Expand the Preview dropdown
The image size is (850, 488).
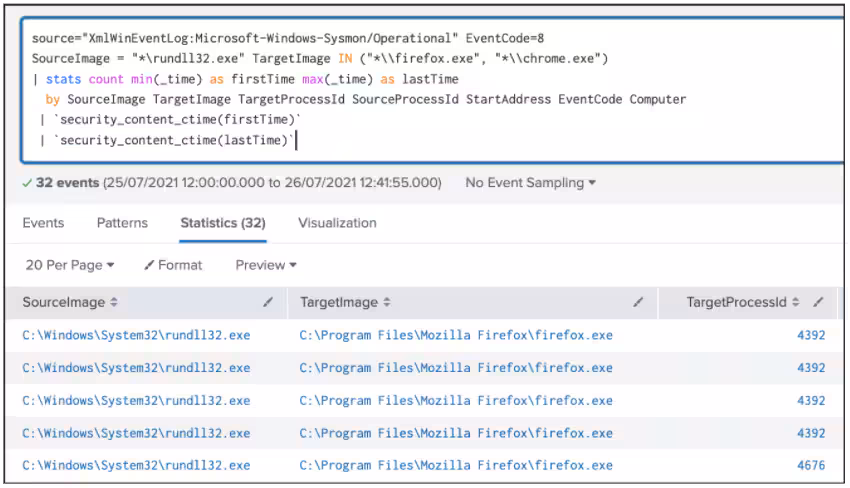point(266,265)
